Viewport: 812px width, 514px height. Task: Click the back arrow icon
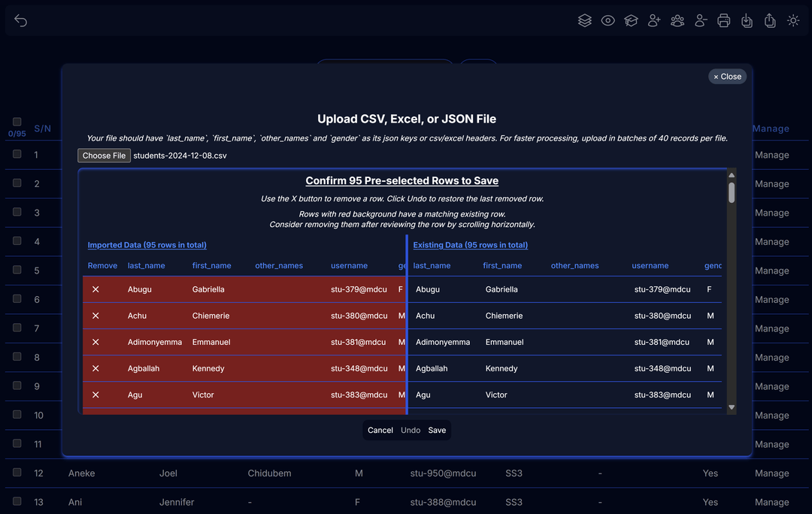(20, 21)
